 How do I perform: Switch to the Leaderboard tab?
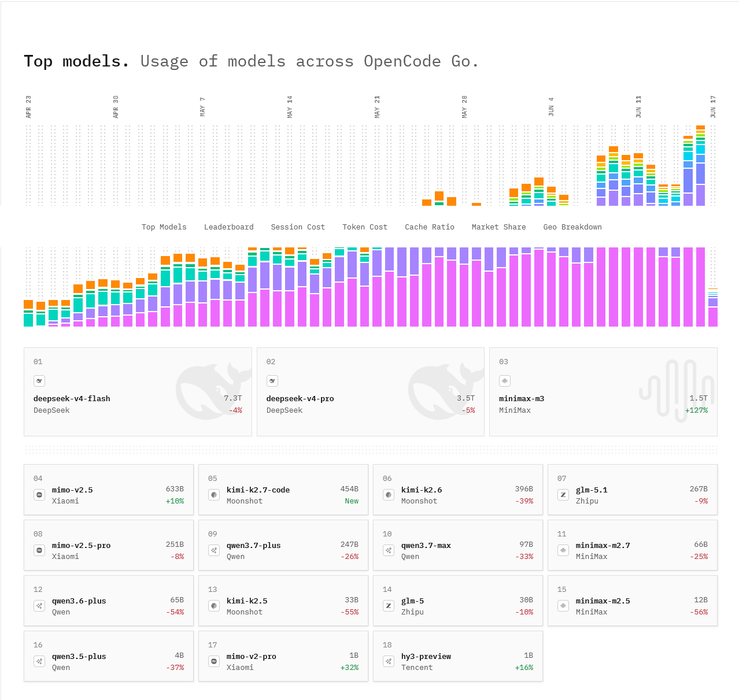point(229,227)
